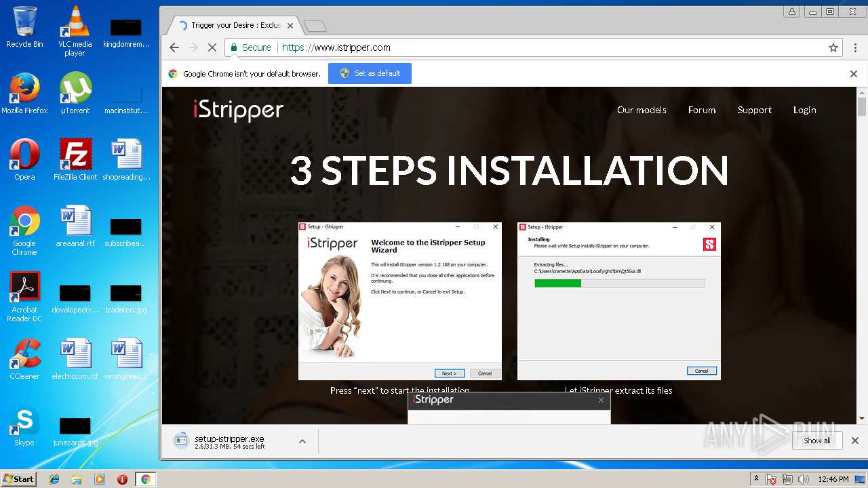The width and height of the screenshot is (868, 488).
Task: Select the junecards.jpg file on the desktop
Action: pyautogui.click(x=75, y=431)
